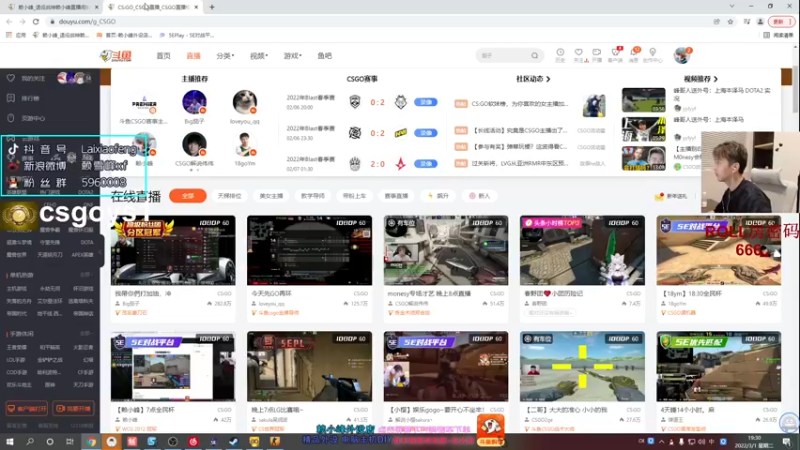
Task: Select 18goYm recommended streamer avatar
Action: click(245, 144)
